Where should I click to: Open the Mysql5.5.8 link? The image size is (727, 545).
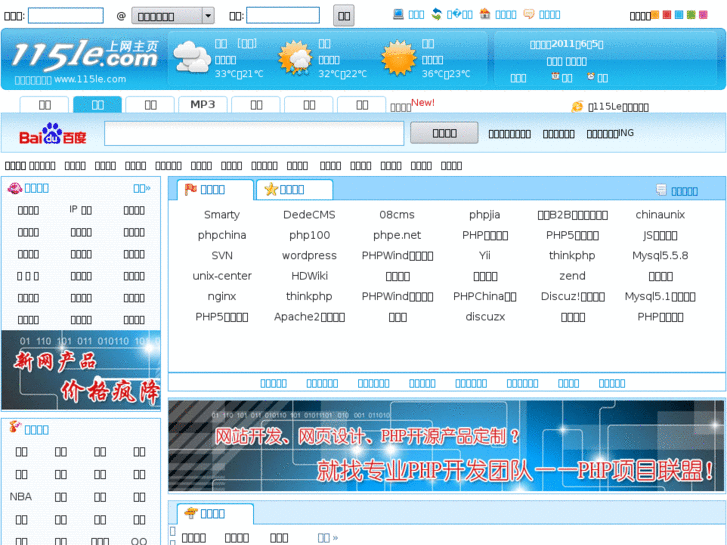tap(660, 256)
